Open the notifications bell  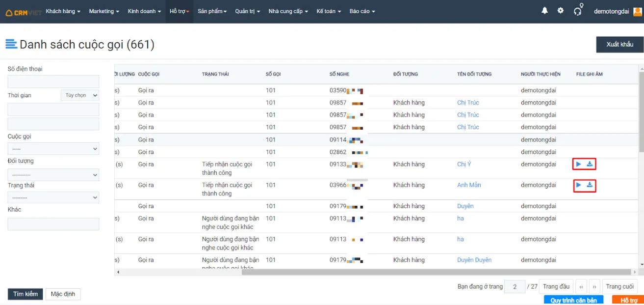click(x=544, y=11)
